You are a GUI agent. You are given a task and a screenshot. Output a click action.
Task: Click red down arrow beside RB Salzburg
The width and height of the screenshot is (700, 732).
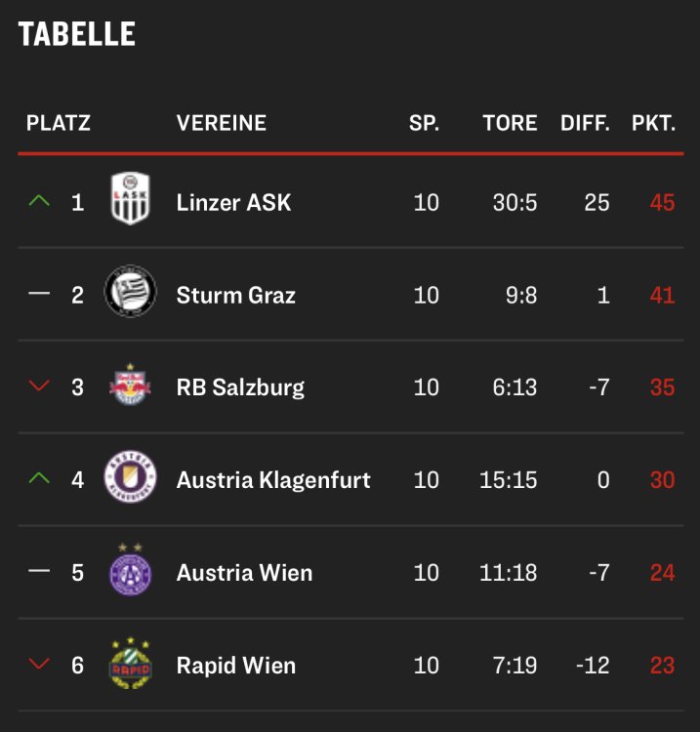click(39, 386)
